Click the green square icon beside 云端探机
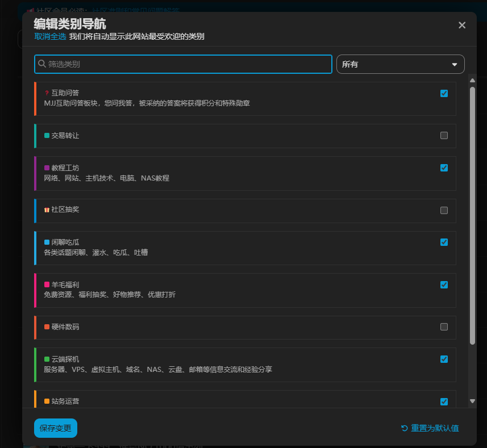The width and height of the screenshot is (487, 448). tap(47, 359)
